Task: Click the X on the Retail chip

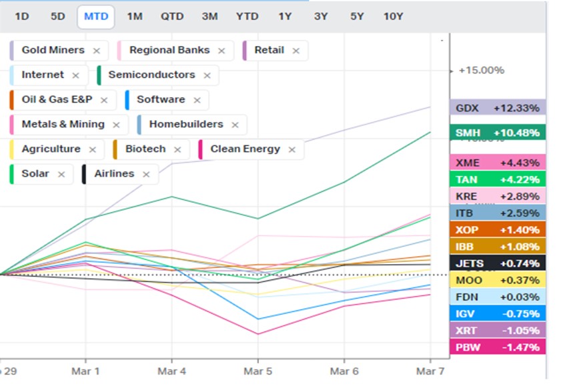Action: click(296, 51)
